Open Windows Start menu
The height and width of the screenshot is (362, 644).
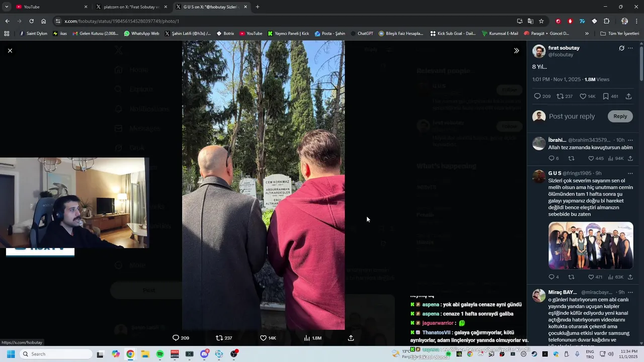(11, 354)
